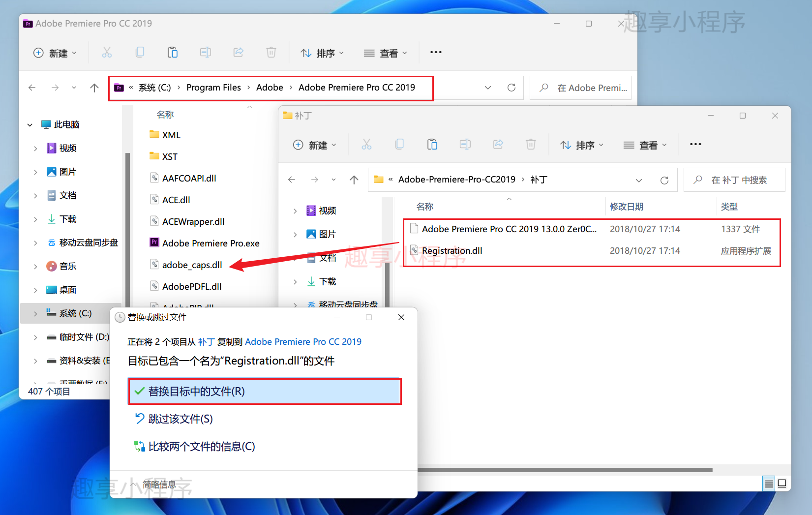Click Copy icon in 补丁 window toolbar
This screenshot has height=515, width=812.
(399, 145)
